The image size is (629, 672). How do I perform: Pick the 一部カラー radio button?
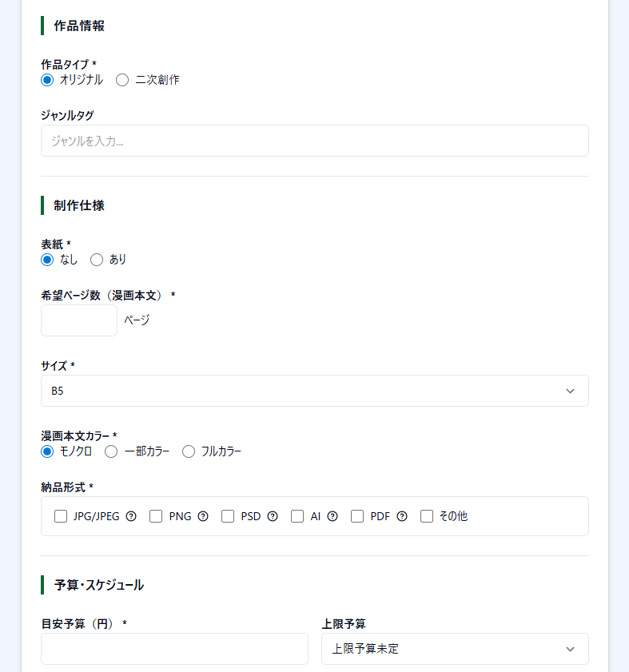(x=112, y=451)
